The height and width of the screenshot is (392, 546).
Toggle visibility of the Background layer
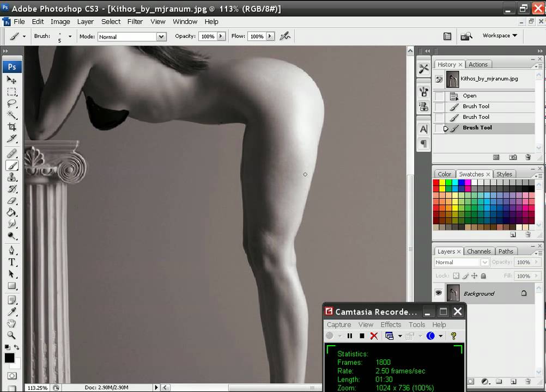pos(439,293)
